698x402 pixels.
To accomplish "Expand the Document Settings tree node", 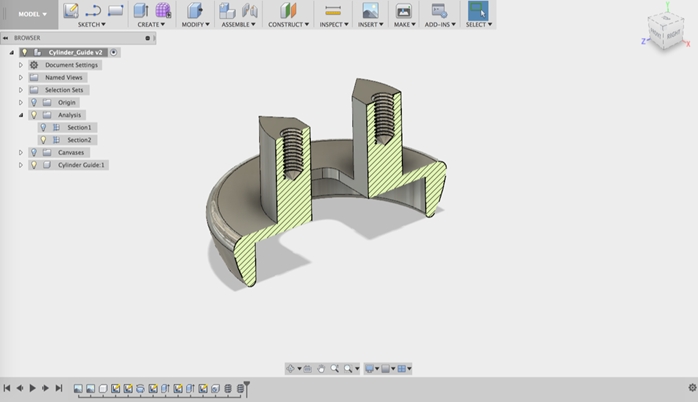I will pos(20,65).
